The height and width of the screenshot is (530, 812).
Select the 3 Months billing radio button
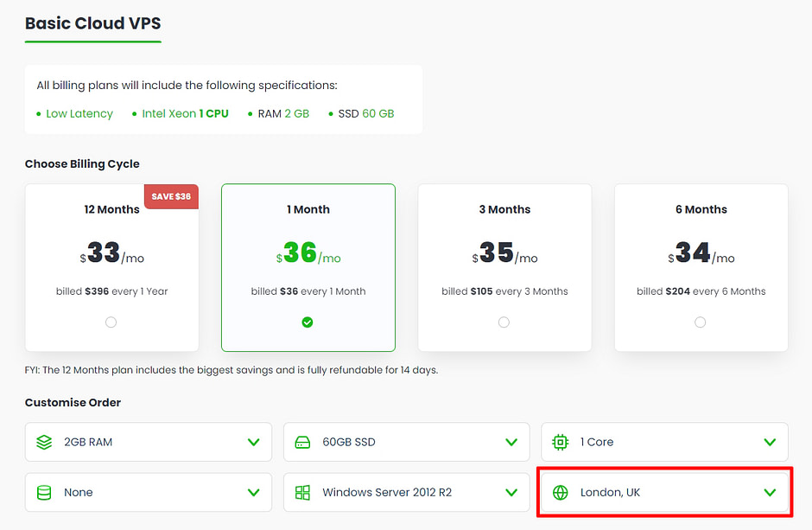(x=504, y=322)
